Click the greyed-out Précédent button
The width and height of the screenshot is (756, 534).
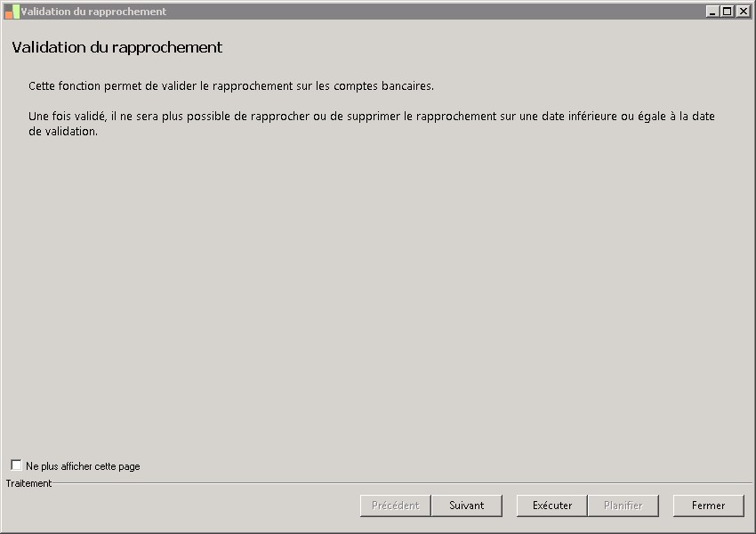[395, 506]
